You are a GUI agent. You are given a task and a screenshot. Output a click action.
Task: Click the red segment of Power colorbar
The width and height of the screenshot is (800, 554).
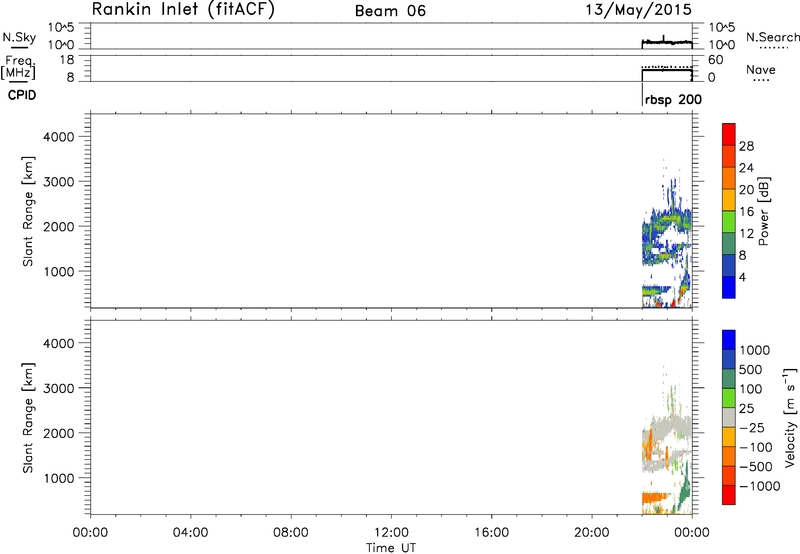coord(729,134)
